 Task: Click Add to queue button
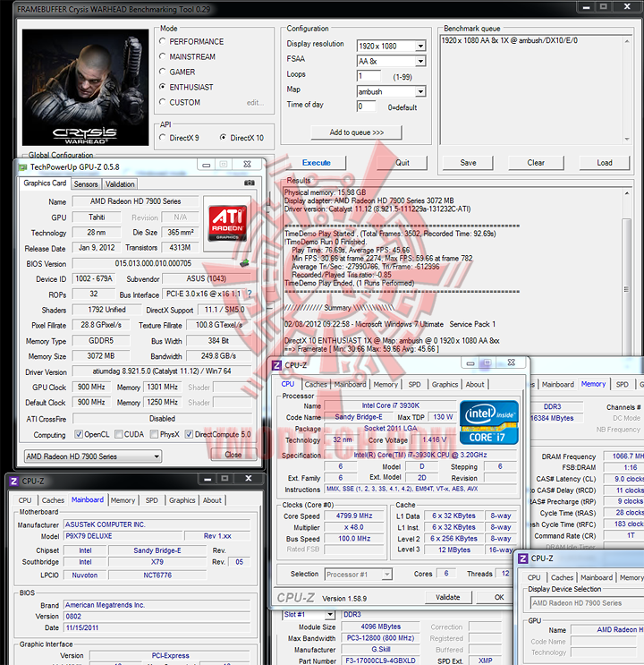[x=357, y=132]
